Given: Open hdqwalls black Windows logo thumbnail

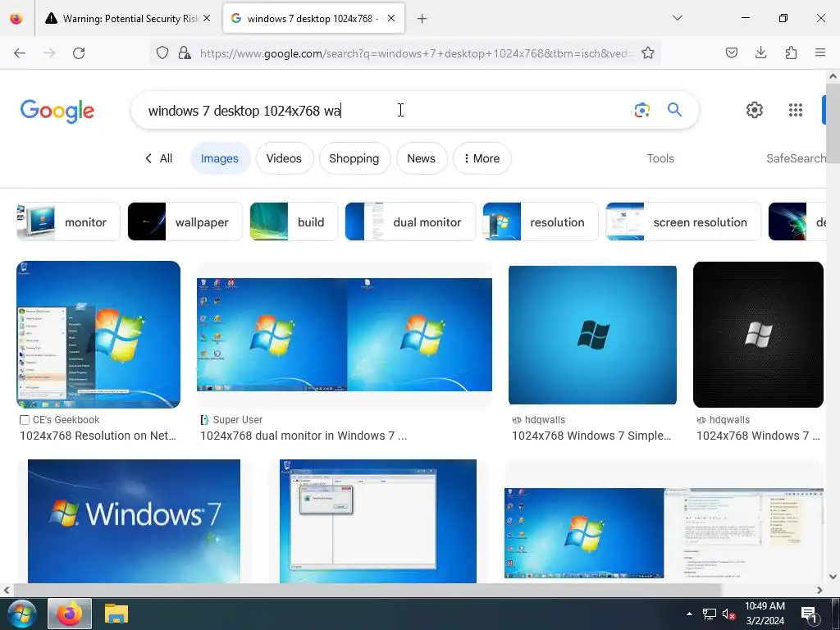Looking at the screenshot, I should pos(758,335).
